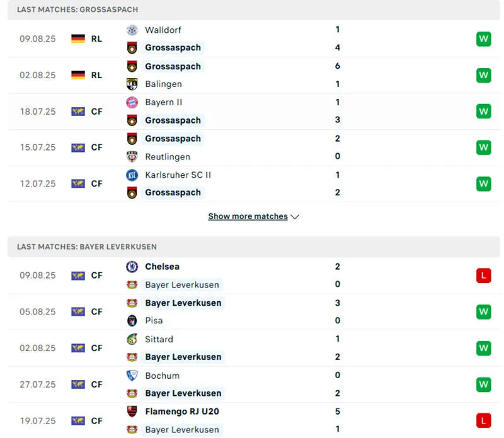This screenshot has width=504, height=438.
Task: Click the Bayern II club logo
Action: pos(132,103)
